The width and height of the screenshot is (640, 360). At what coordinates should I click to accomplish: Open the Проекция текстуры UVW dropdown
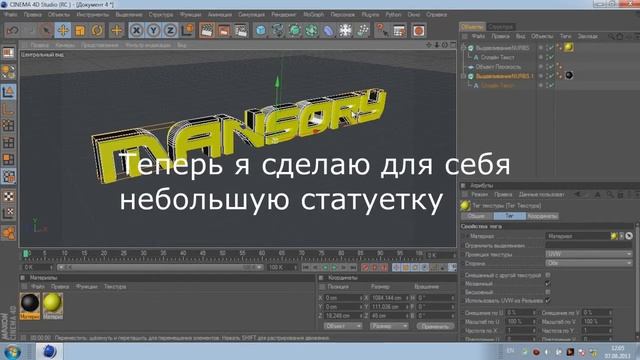click(589, 254)
